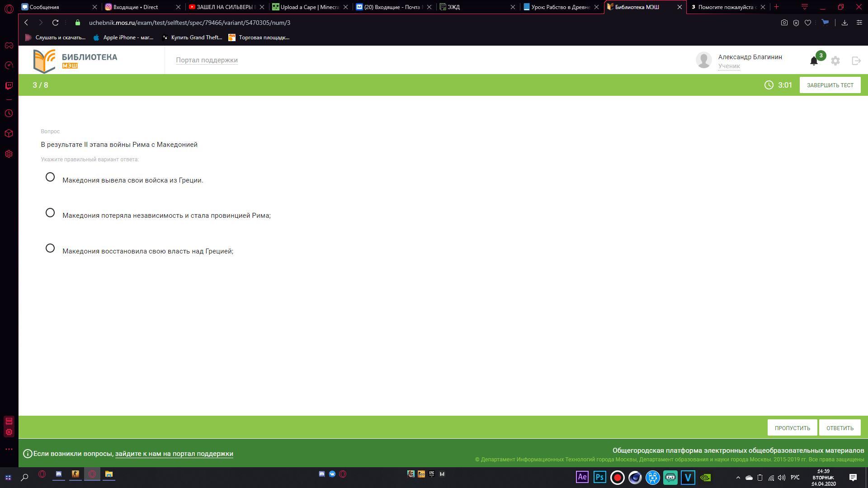868x488 pixels.
Task: Open history clock icon in sidebar
Action: click(9, 113)
